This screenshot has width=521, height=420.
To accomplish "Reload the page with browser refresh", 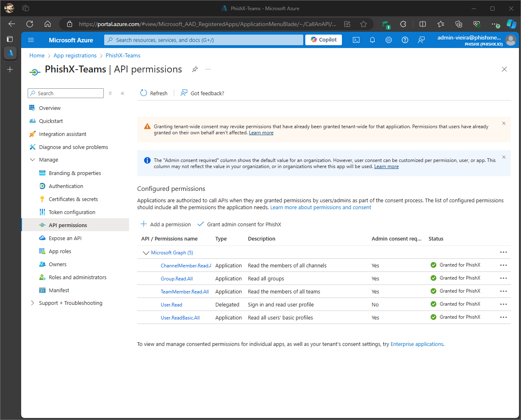I will 30,24.
